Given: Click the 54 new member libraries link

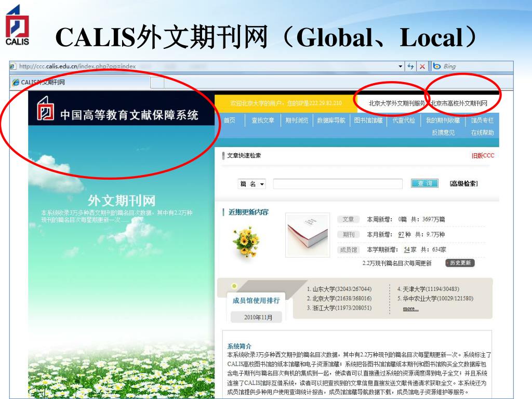Looking at the screenshot, I should pos(406,250).
